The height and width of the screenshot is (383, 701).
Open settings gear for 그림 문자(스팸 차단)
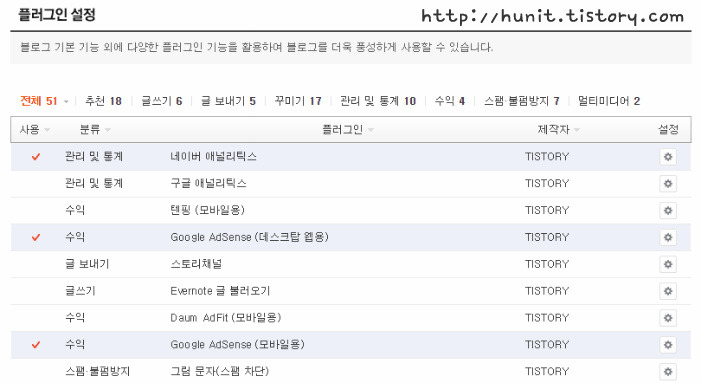(668, 371)
